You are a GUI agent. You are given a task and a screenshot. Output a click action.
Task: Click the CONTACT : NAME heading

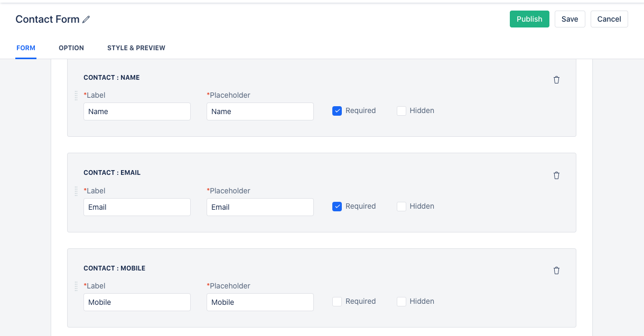pos(111,78)
